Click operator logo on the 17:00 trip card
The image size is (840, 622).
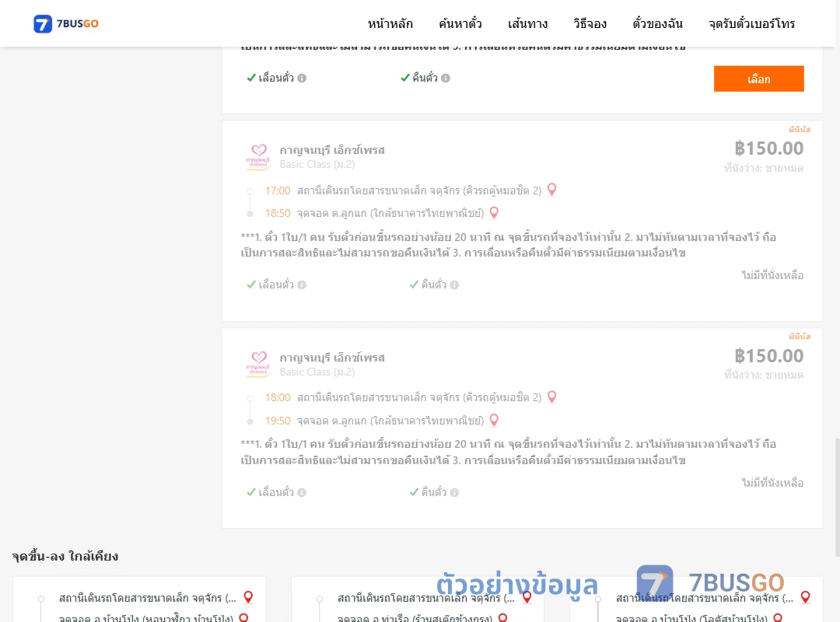pos(258,157)
